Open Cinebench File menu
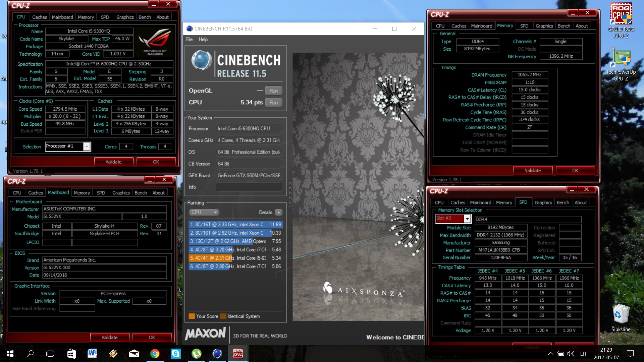This screenshot has height=362, width=644. coord(189,39)
